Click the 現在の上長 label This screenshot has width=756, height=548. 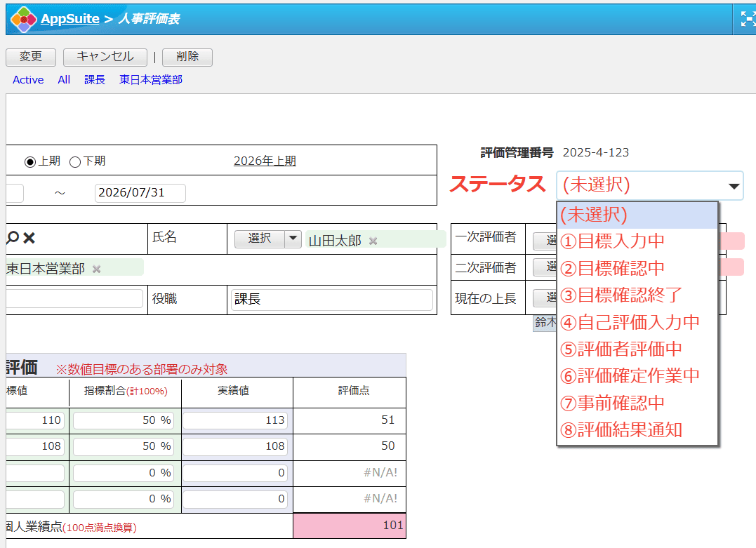tap(486, 299)
